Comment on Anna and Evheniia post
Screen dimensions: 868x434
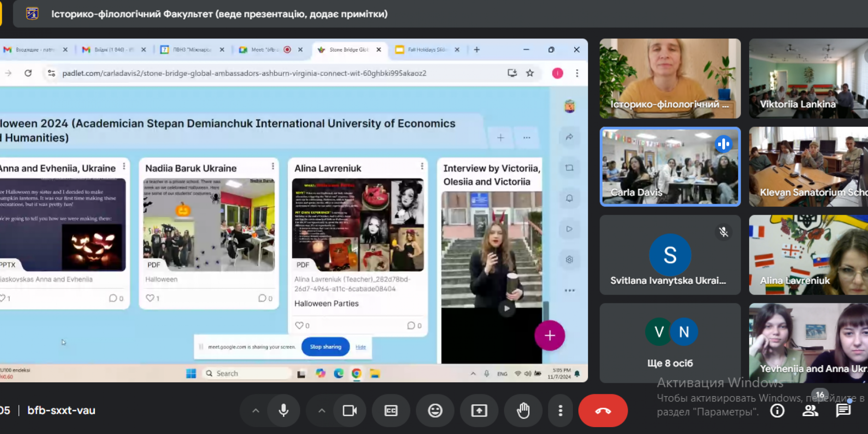point(113,298)
